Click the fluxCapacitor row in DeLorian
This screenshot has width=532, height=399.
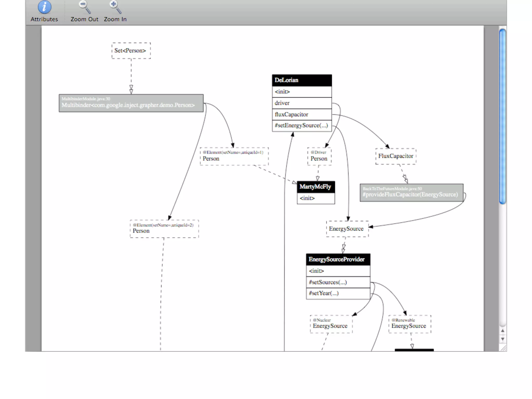click(x=302, y=114)
